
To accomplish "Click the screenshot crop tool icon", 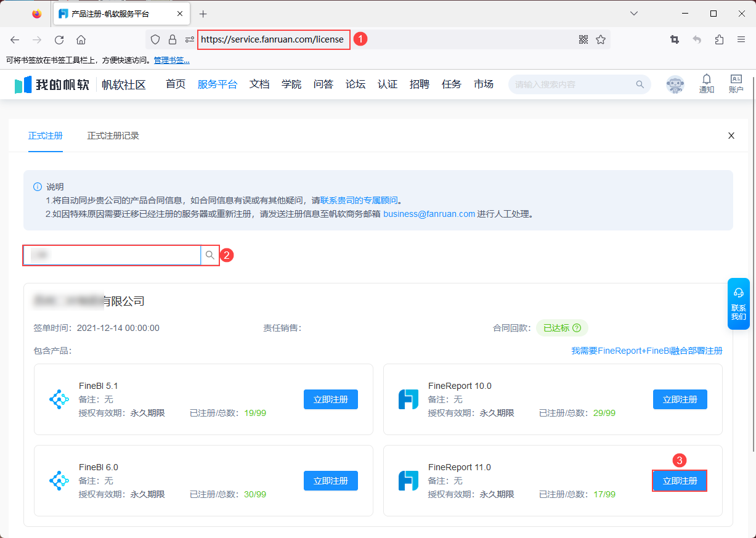I will tap(675, 39).
